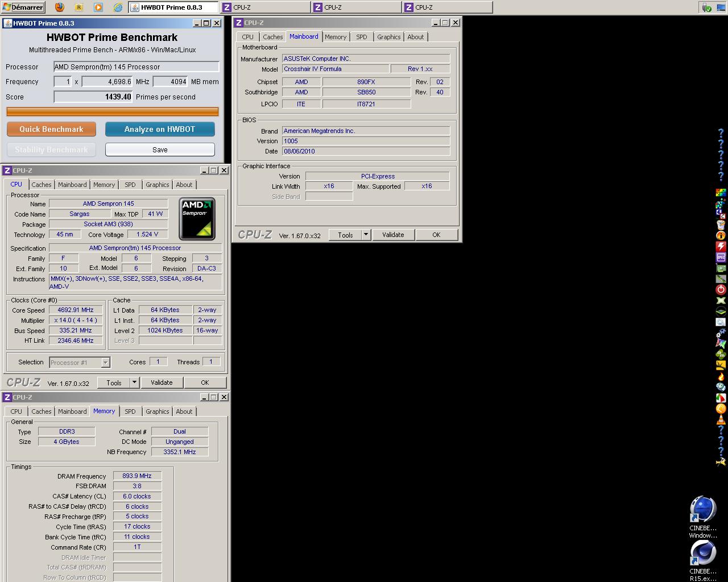This screenshot has width=728, height=582.
Task: Click the HWBOT frequency MHz field
Action: pos(107,81)
